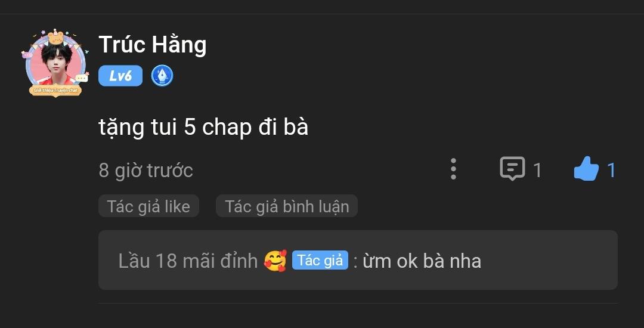The width and height of the screenshot is (644, 328).
Task: Select the "Tác giả like" tag
Action: coord(148,206)
